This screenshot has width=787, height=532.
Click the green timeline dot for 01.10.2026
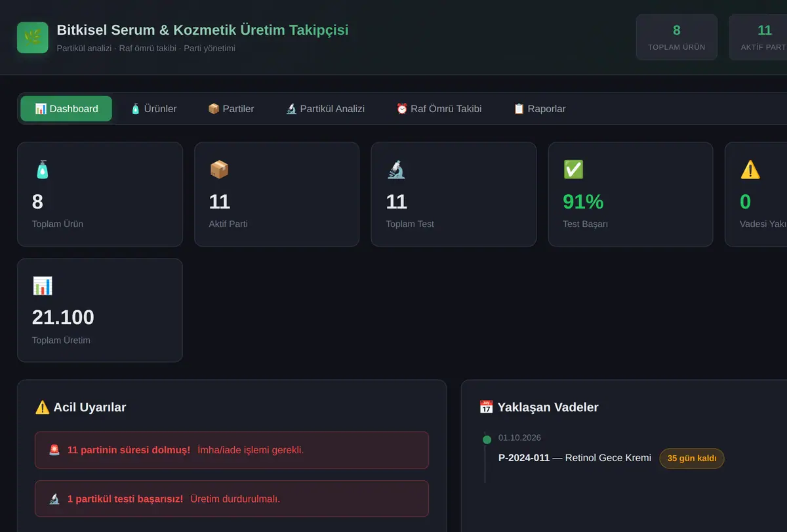pos(487,440)
